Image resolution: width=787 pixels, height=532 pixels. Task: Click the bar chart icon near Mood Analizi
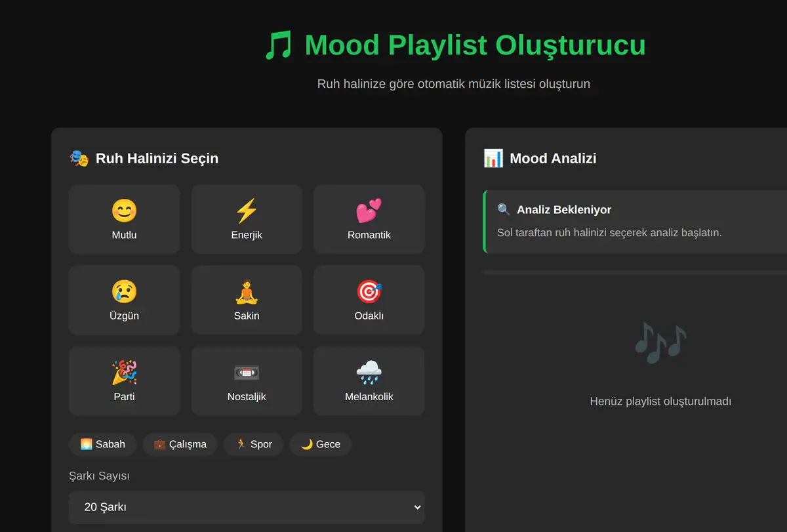click(x=493, y=158)
